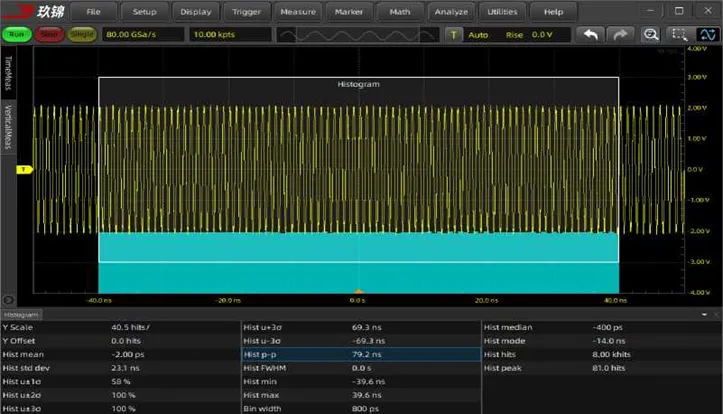Open the Analyze menu

450,12
